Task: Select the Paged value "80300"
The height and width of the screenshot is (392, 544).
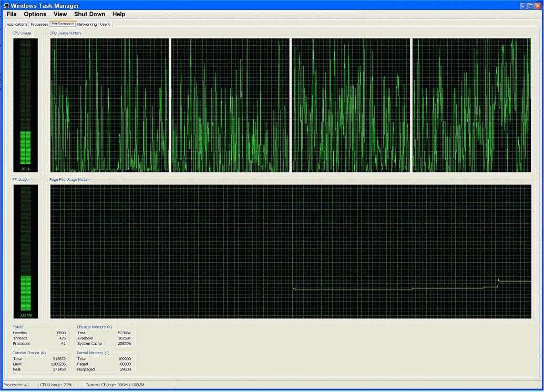Action: pyautogui.click(x=126, y=364)
